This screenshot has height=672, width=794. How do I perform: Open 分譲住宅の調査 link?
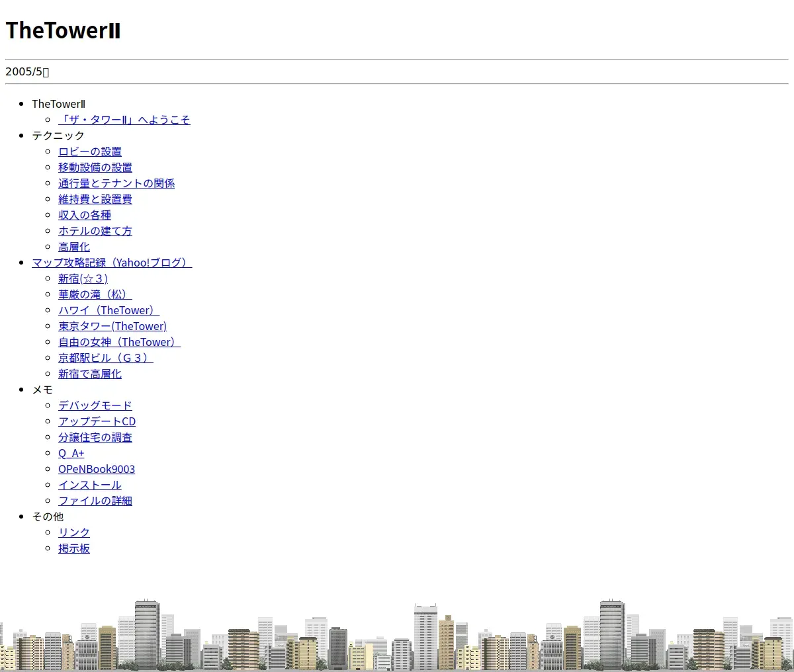click(x=95, y=437)
